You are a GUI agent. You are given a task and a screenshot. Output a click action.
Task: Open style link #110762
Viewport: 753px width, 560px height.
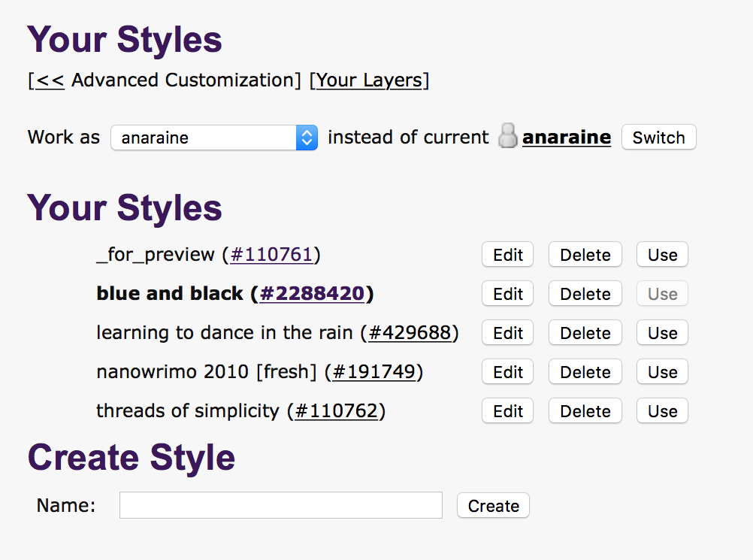click(336, 411)
